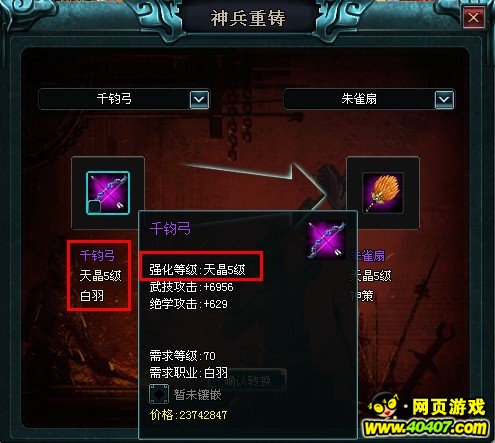Click the purple 千钧弓 name under source slot
This screenshot has height=443, width=495.
(97, 256)
